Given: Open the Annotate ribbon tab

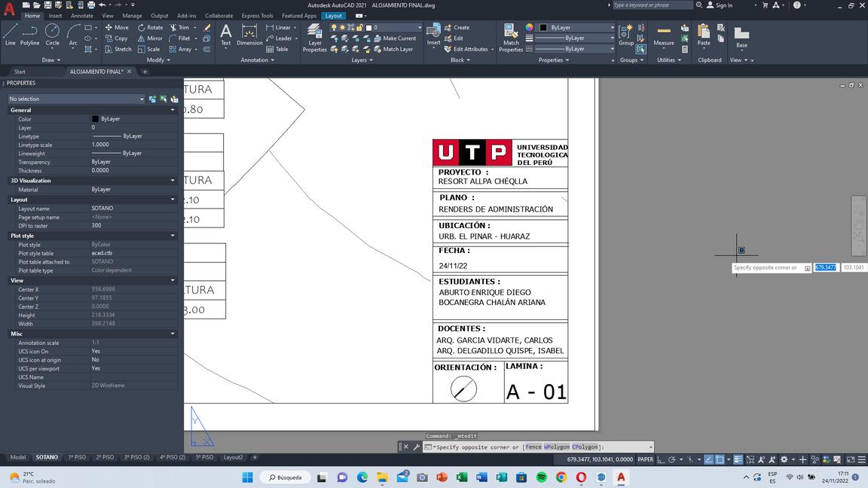Looking at the screenshot, I should click(x=82, y=16).
